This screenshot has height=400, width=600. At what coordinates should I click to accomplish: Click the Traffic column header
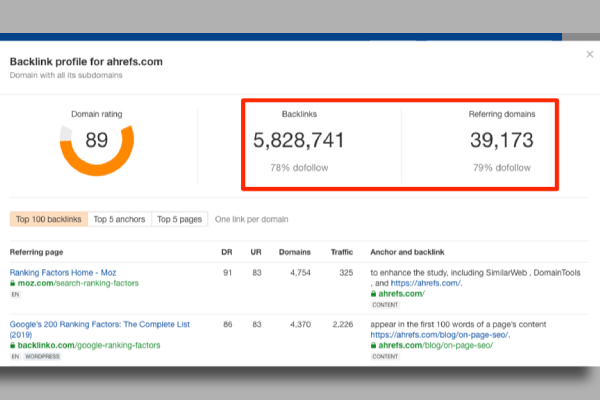[x=342, y=252]
